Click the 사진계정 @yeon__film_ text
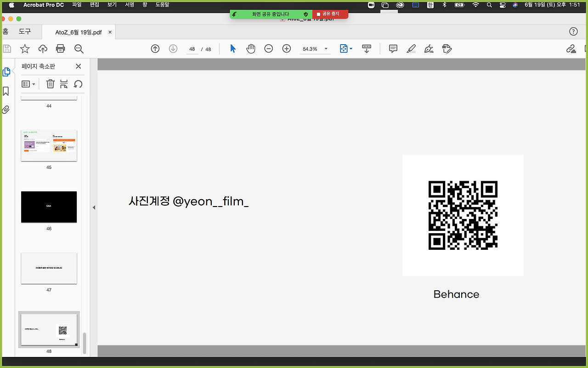The height and width of the screenshot is (368, 588). click(x=188, y=201)
